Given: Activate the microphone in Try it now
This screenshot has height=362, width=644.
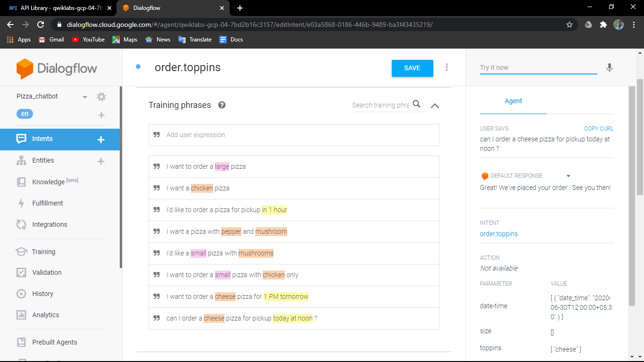Looking at the screenshot, I should (609, 68).
